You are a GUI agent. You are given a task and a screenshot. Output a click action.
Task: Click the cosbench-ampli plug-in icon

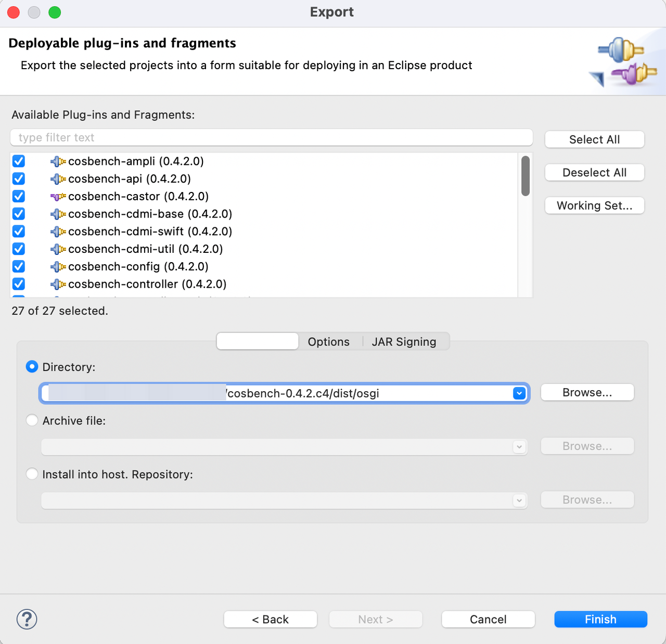coord(58,162)
